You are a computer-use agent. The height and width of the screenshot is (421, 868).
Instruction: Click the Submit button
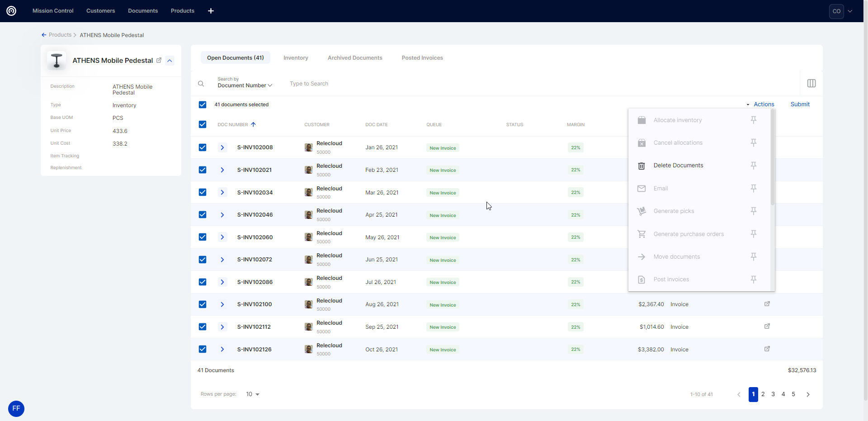(x=800, y=104)
